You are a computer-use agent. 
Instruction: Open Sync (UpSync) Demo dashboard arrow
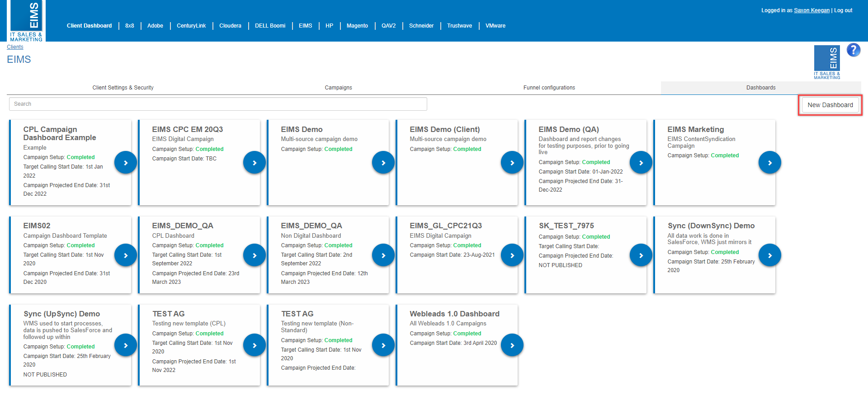[126, 345]
